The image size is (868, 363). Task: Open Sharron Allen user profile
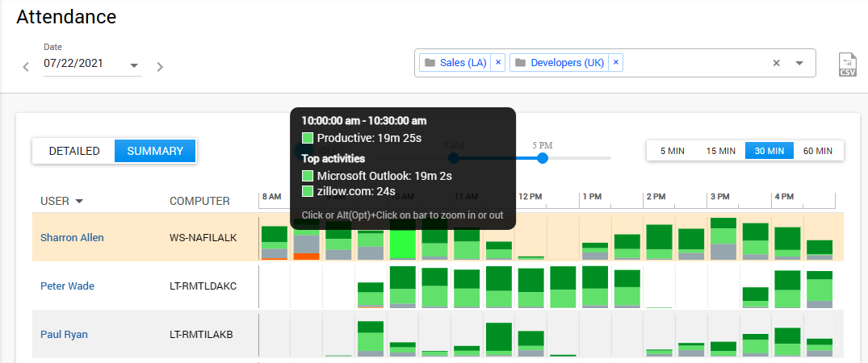pyautogui.click(x=72, y=237)
